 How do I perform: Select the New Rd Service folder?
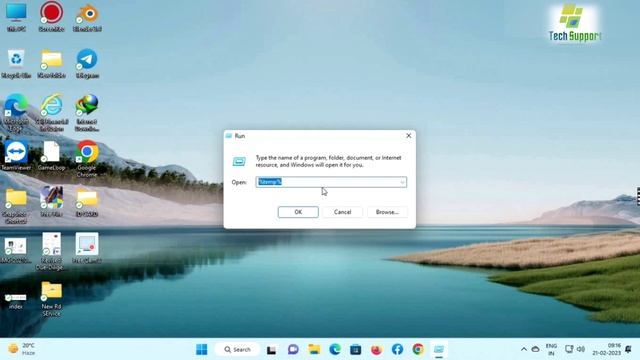tap(51, 299)
